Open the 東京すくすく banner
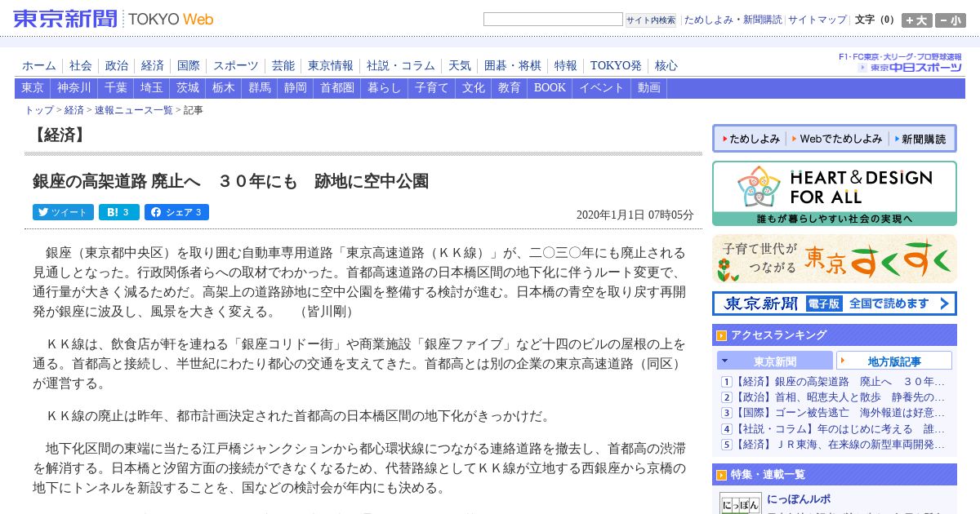Viewport: 980px width, 514px height. tap(835, 259)
